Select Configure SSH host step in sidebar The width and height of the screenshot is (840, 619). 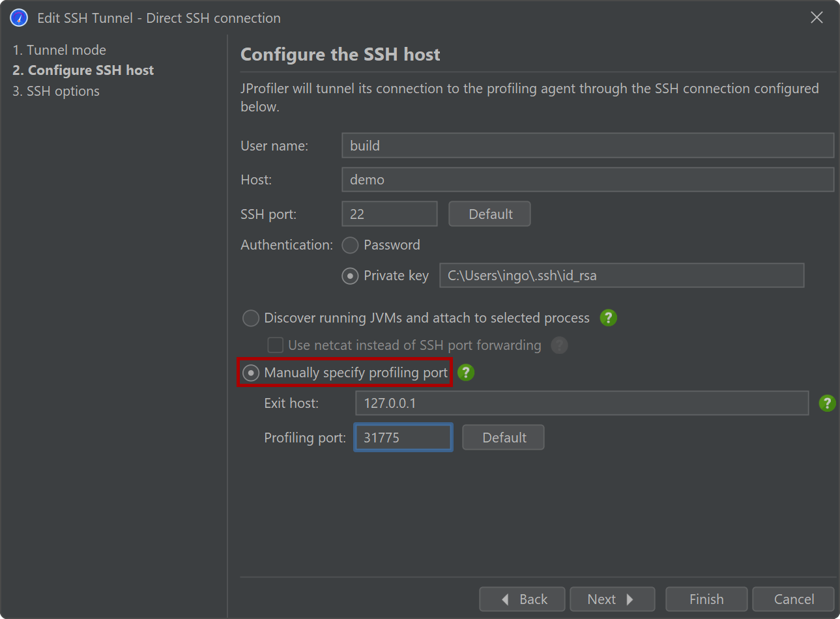tap(83, 70)
